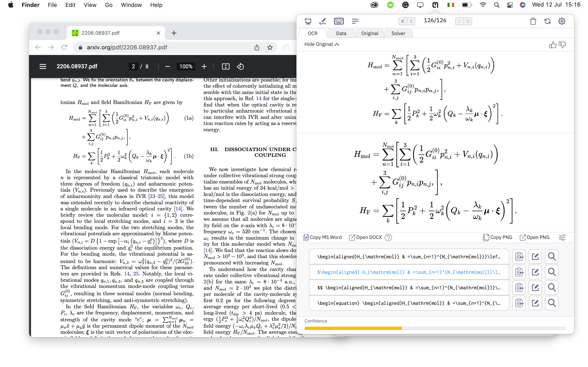Screen dimensions: 588x367
Task: Toggle PDF sidebar with hamburger menu
Action: (x=43, y=66)
